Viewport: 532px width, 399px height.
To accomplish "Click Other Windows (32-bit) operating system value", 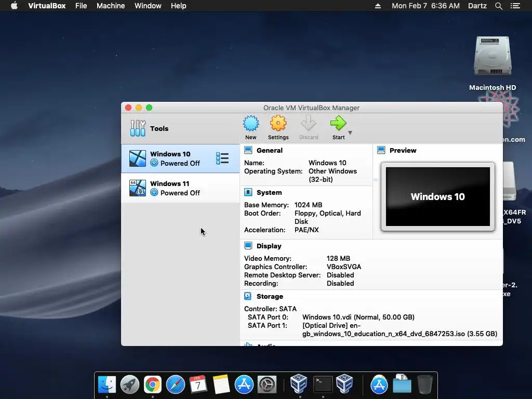I will [x=332, y=175].
